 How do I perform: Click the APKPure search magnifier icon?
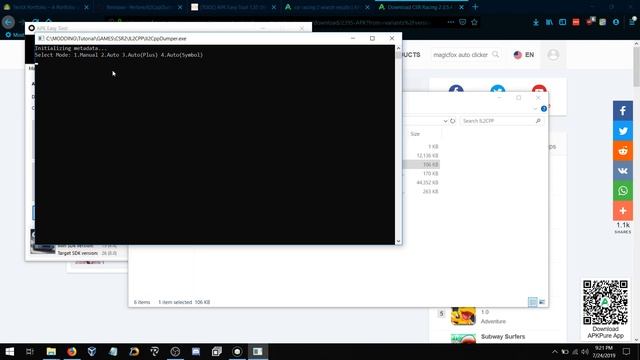(x=496, y=54)
